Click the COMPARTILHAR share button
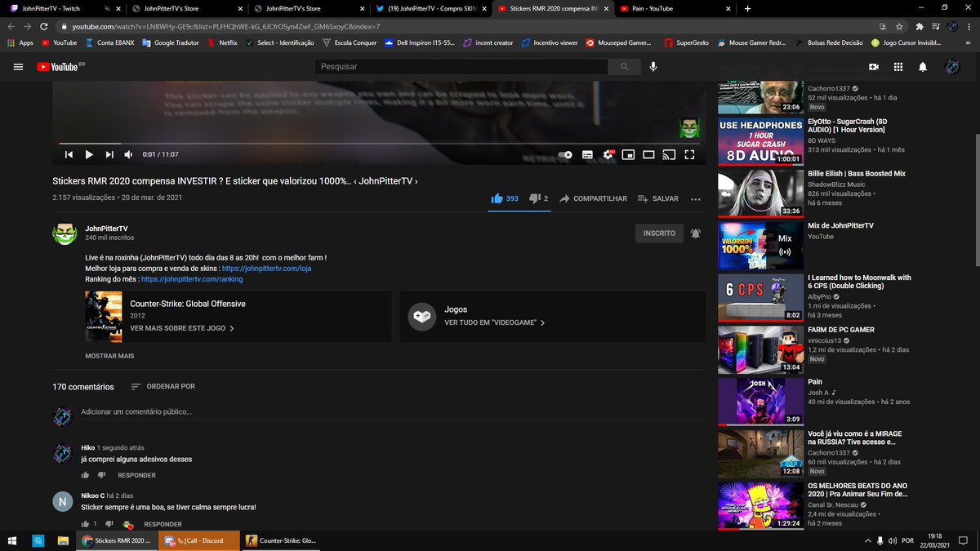The image size is (980, 551). (x=593, y=198)
